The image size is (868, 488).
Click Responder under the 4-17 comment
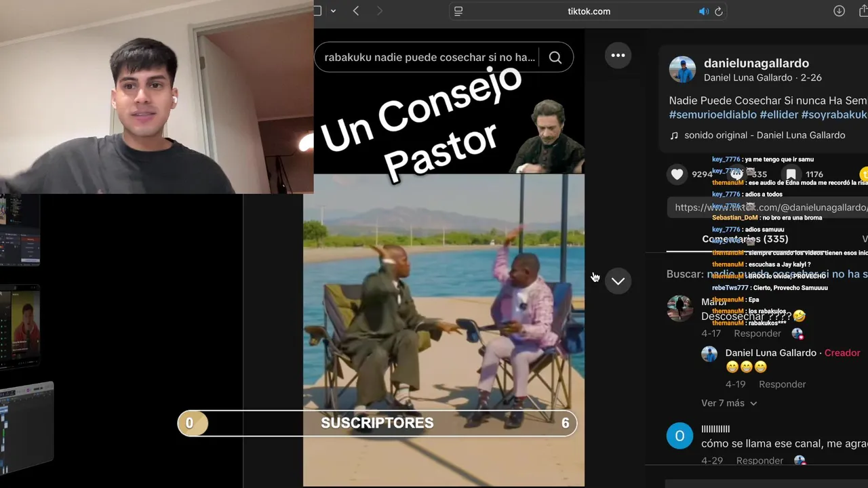coord(757,333)
